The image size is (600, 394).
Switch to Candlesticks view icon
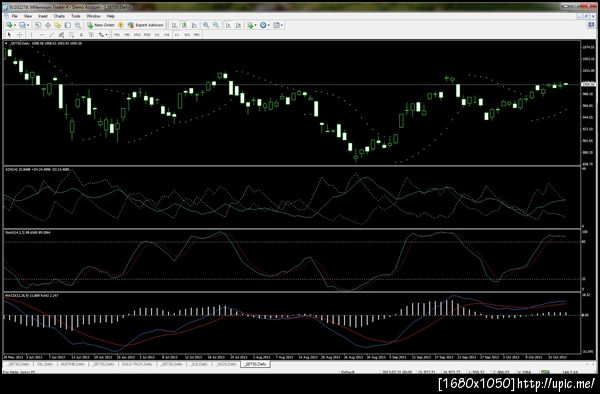tap(184, 25)
